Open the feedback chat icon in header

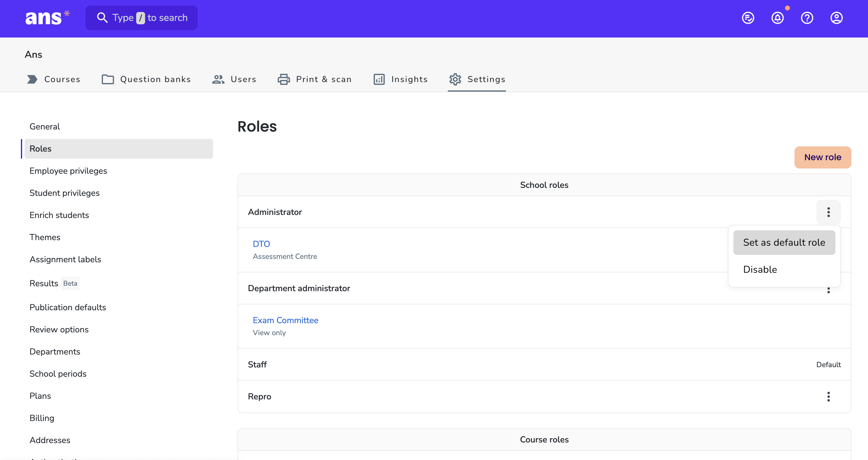click(x=748, y=18)
